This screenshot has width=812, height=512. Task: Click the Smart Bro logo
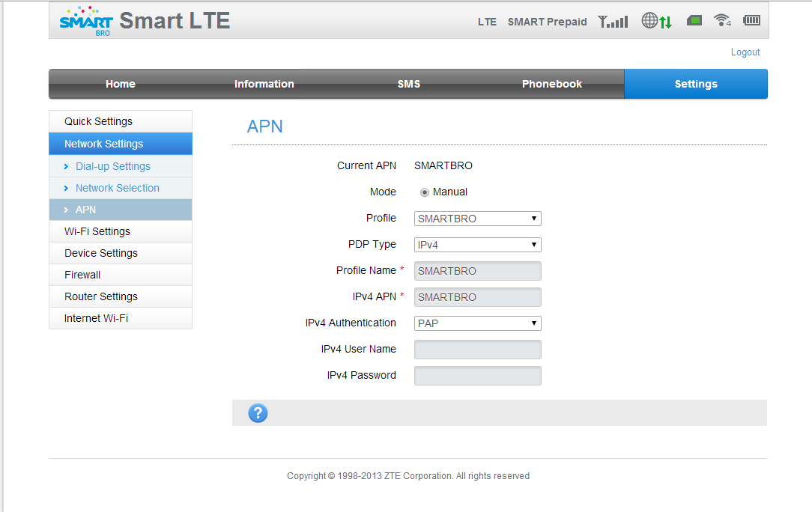85,22
